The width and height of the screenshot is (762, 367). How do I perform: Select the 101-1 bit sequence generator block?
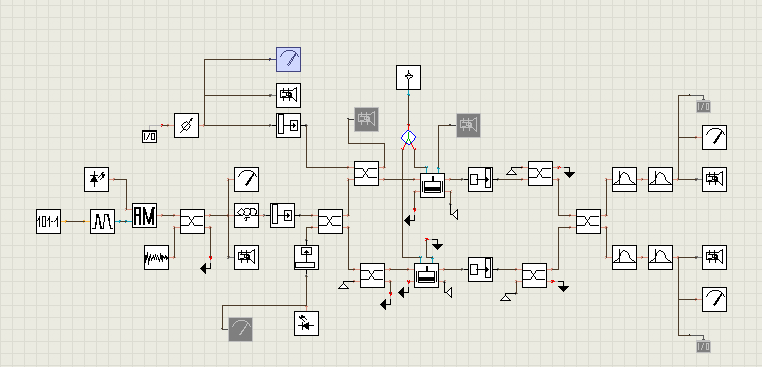49,222
